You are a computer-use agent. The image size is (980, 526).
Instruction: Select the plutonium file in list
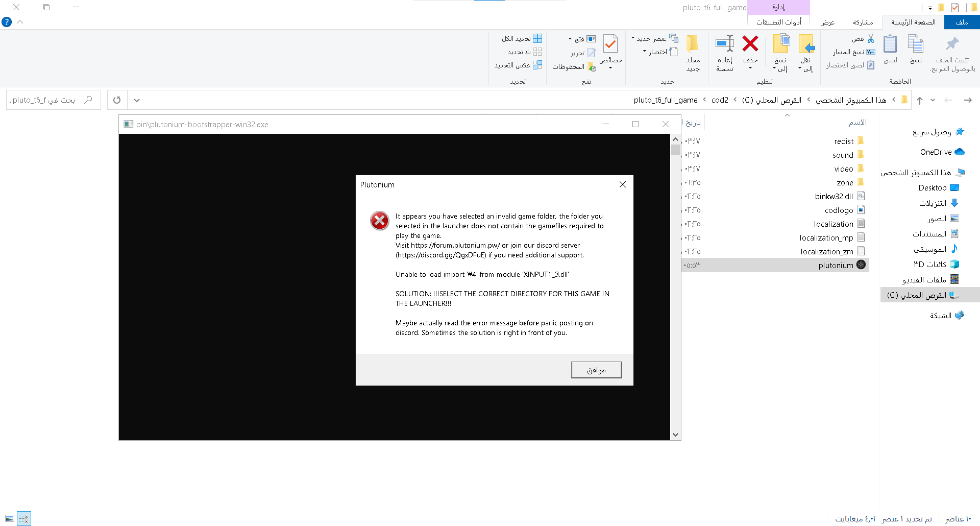tap(775, 265)
